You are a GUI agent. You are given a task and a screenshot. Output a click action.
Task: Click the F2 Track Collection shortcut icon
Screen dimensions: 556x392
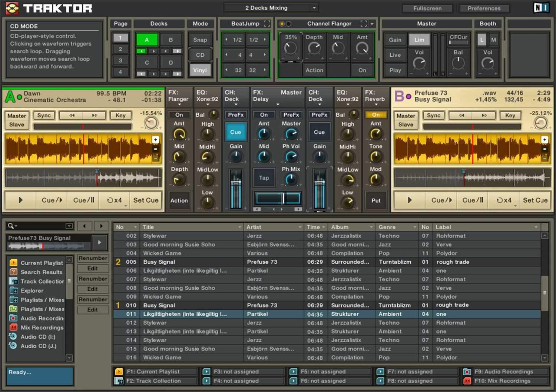coord(119,381)
